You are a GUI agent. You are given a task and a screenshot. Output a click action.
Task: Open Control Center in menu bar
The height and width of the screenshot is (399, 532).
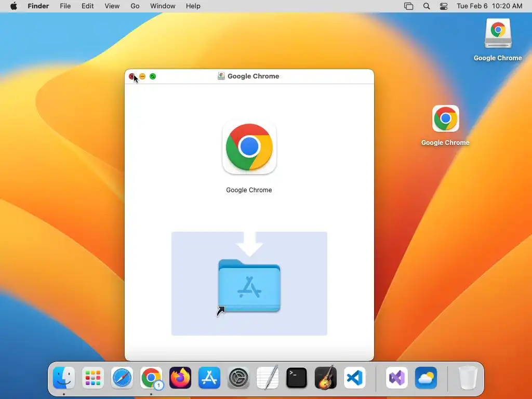click(444, 6)
